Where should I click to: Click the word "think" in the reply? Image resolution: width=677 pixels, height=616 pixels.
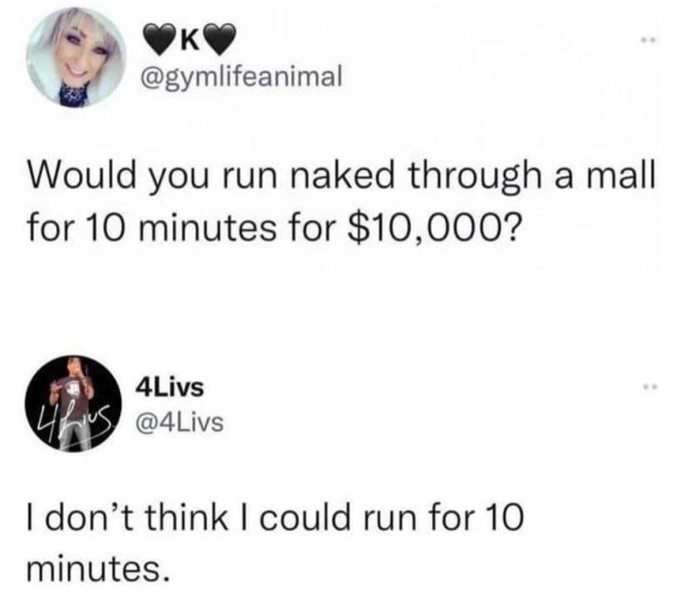[x=184, y=517]
